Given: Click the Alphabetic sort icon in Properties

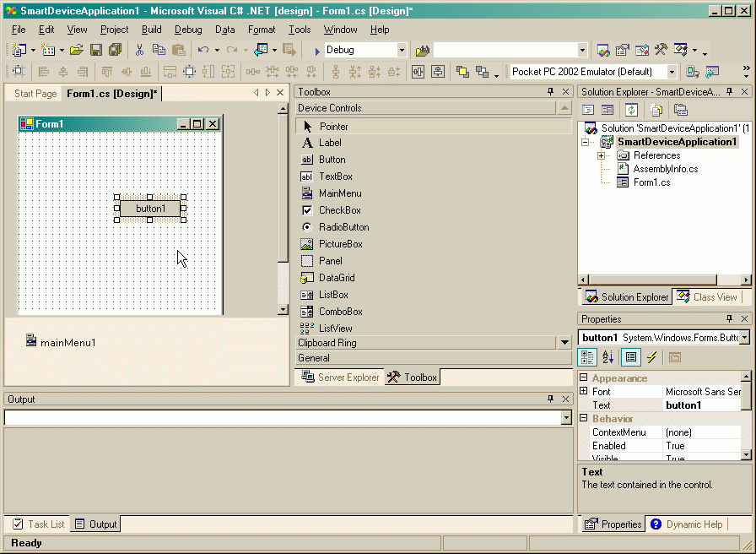Looking at the screenshot, I should (608, 357).
